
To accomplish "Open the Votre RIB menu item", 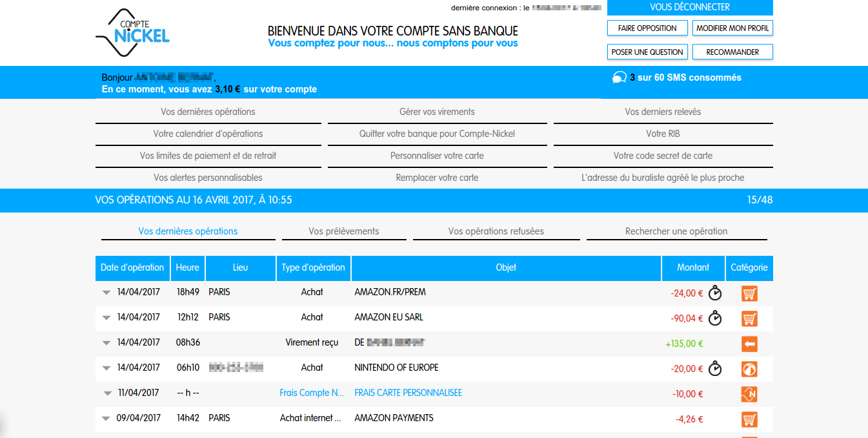I will [x=663, y=134].
